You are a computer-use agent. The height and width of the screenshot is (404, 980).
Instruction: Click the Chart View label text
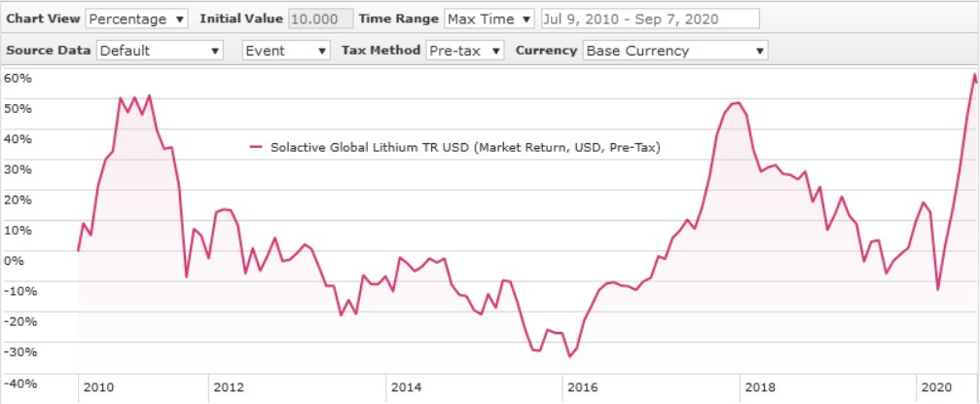pyautogui.click(x=43, y=18)
